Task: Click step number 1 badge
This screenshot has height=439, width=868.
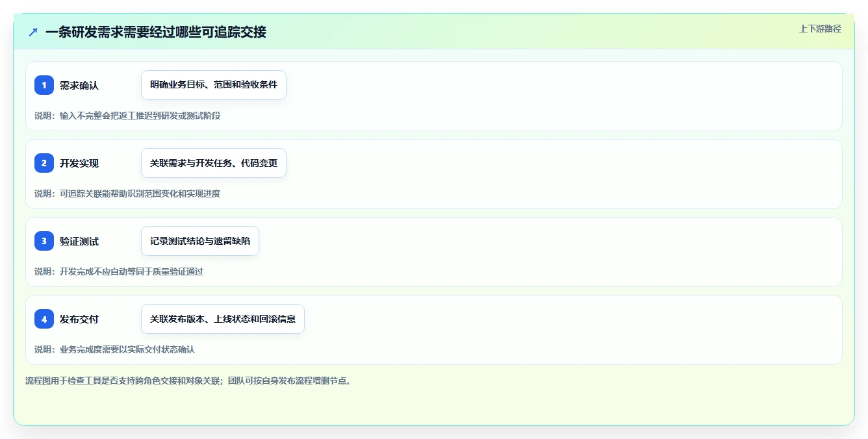Action: tap(44, 85)
